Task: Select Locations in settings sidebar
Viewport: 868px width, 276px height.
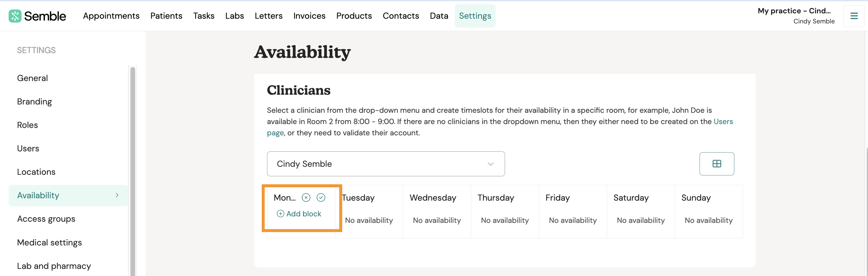Action: pos(36,172)
